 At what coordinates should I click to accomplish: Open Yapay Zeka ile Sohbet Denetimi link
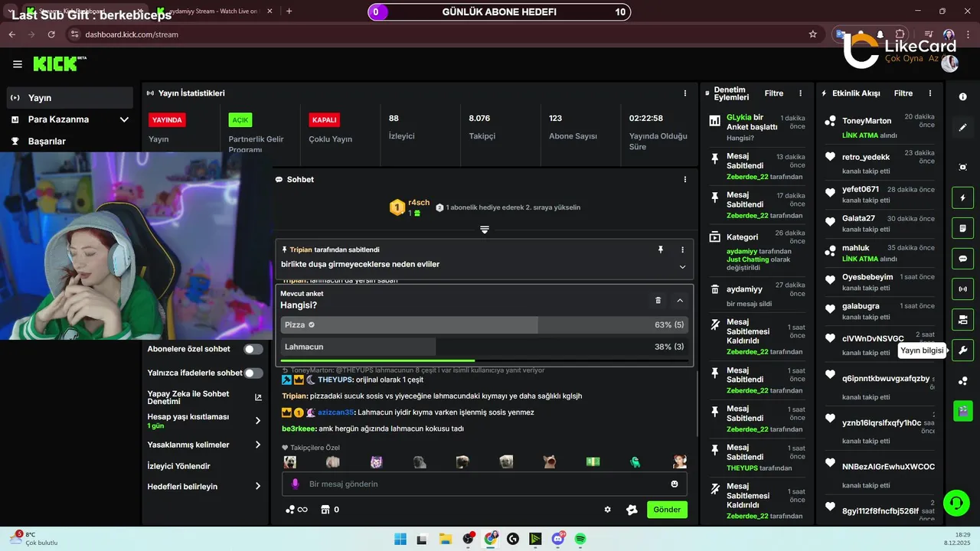point(204,397)
